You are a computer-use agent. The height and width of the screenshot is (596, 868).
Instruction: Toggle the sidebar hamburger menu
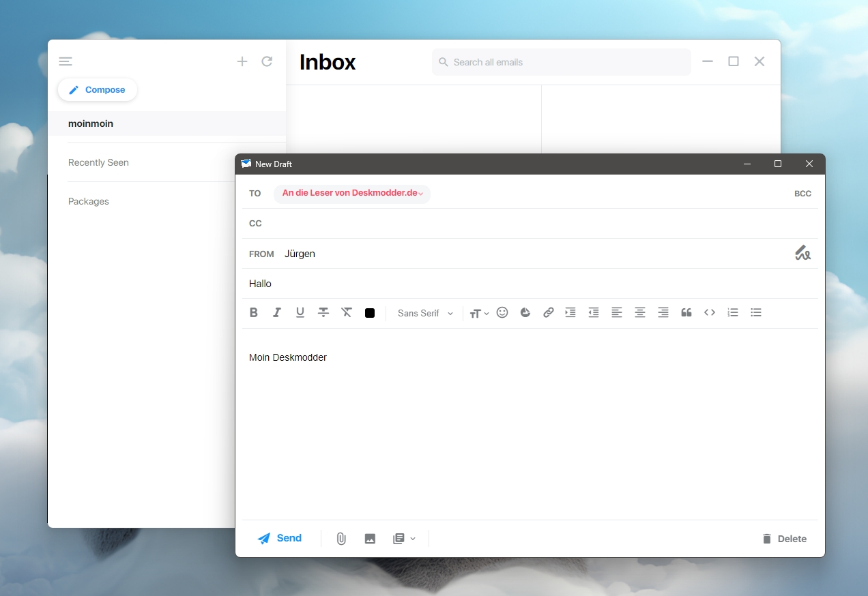click(66, 61)
